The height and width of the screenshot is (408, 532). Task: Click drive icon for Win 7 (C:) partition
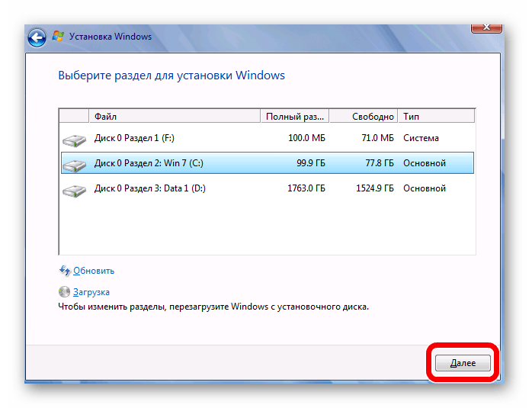[74, 165]
